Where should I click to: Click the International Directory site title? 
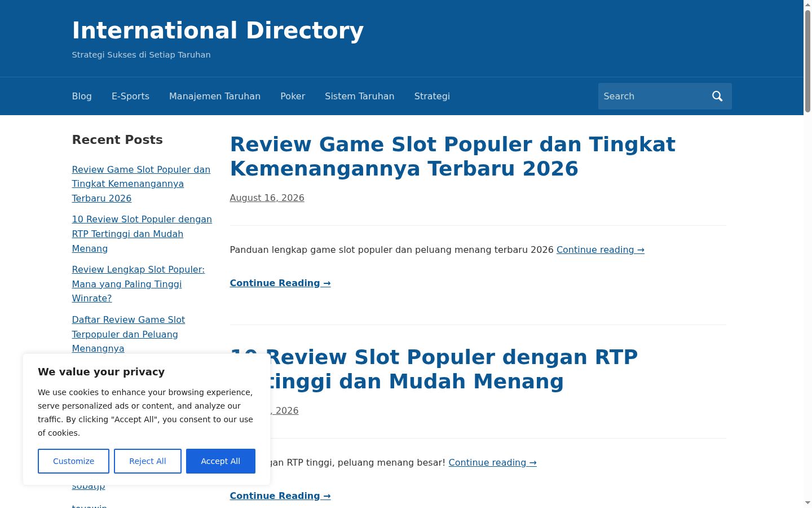click(218, 30)
